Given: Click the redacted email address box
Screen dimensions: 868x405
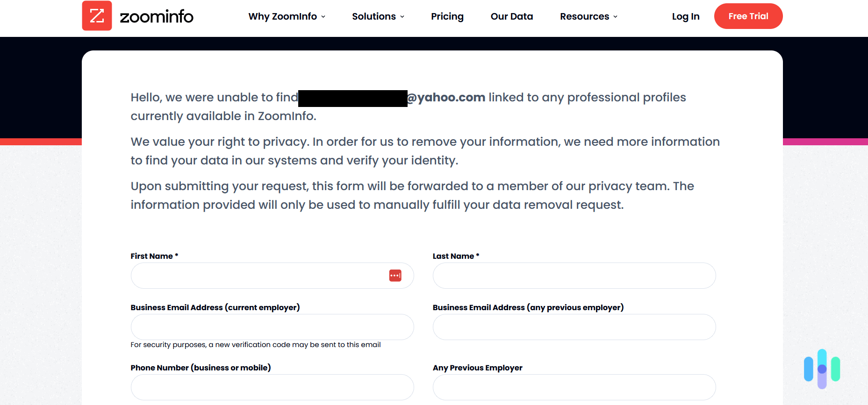Looking at the screenshot, I should [353, 97].
